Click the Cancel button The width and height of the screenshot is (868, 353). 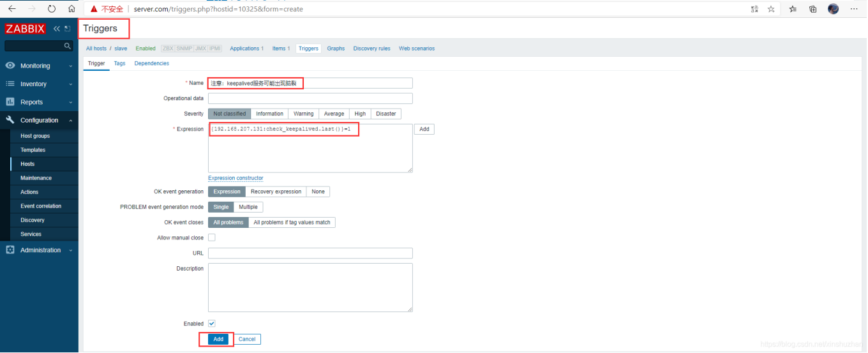pos(247,339)
